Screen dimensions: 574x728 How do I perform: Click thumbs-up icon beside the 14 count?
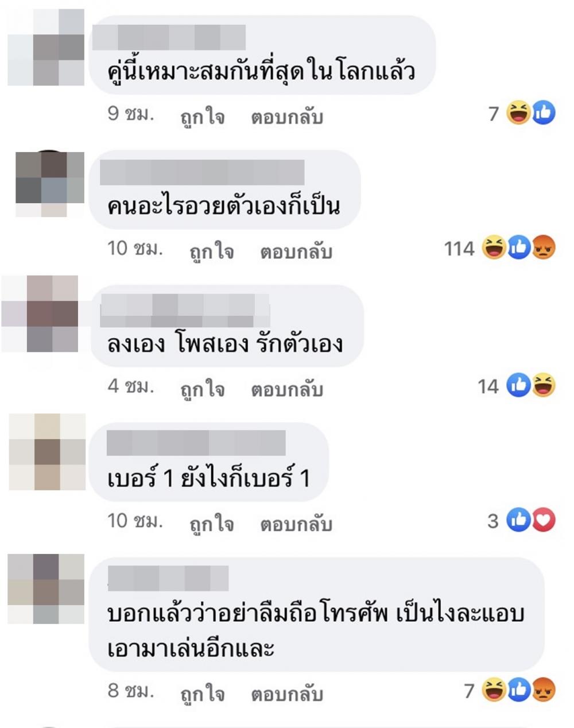(519, 385)
